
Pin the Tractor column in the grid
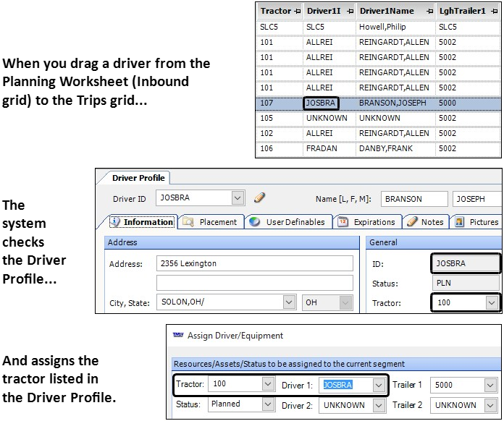click(298, 12)
